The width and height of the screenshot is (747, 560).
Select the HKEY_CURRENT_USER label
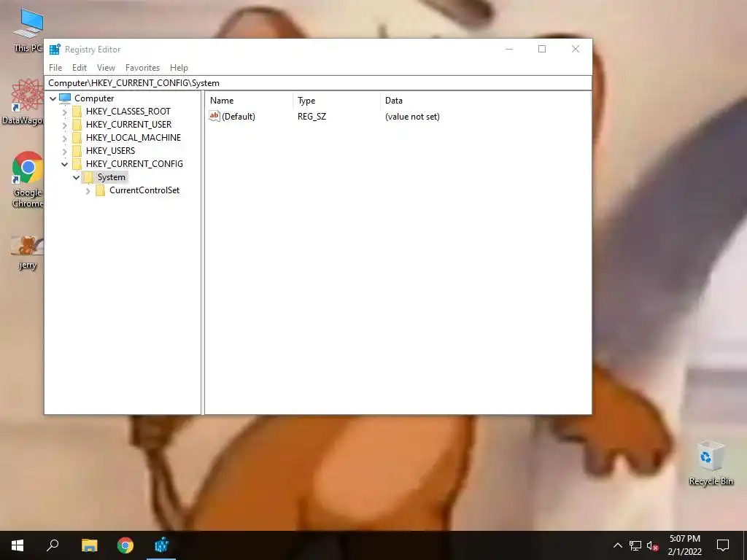pyautogui.click(x=128, y=124)
